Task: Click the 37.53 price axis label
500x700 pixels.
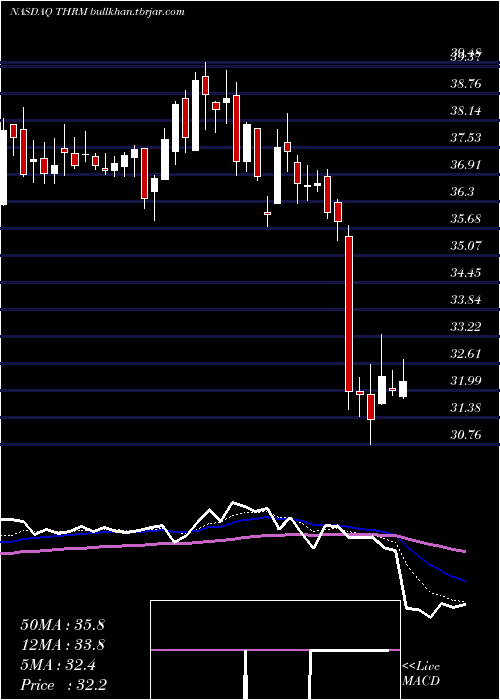Action: (x=466, y=138)
